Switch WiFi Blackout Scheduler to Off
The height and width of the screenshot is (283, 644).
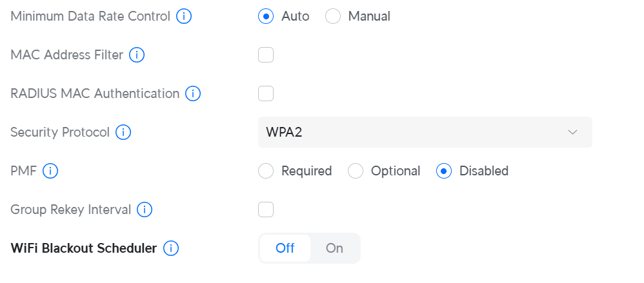click(x=285, y=248)
